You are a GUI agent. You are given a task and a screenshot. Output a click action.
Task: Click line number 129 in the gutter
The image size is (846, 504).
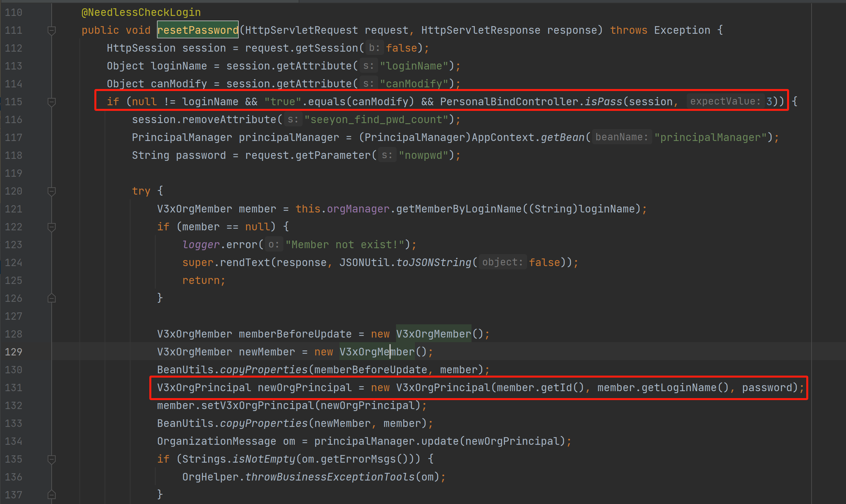[x=14, y=352]
